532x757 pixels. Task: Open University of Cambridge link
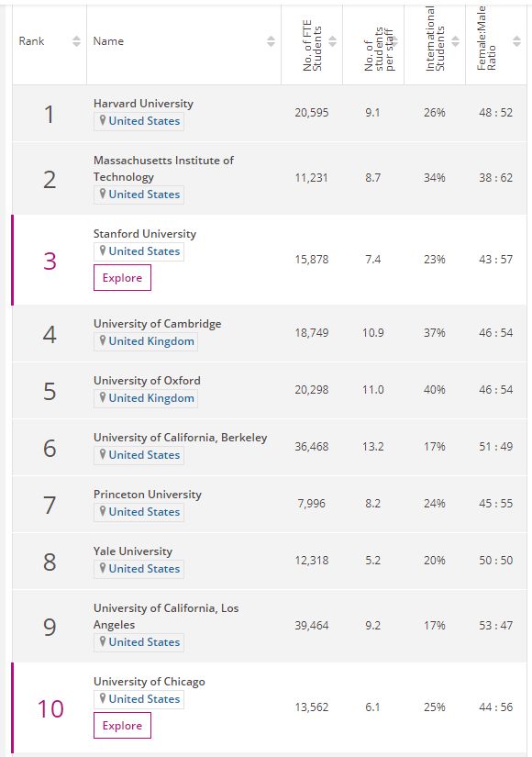coord(158,324)
